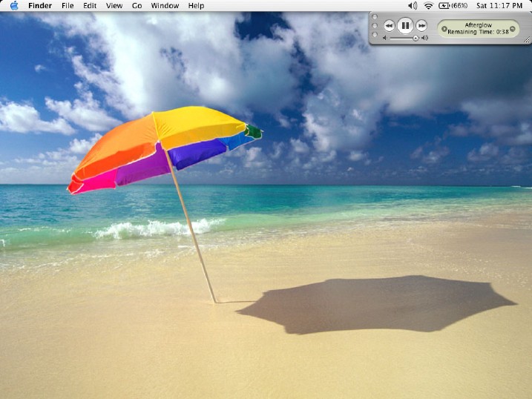Viewport: 532px width, 399px height.
Task: Click the round arrow at display's right
Action: click(512, 29)
